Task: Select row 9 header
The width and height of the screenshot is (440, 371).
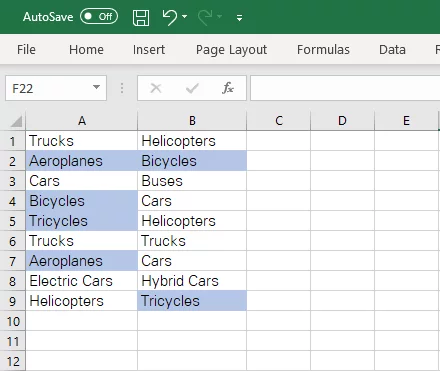Action: [13, 301]
